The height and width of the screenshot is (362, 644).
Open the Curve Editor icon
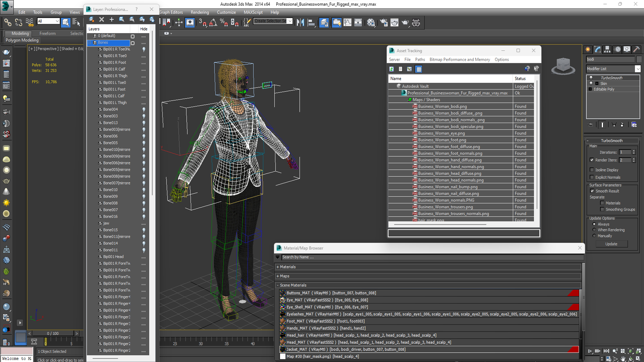pos(347,22)
